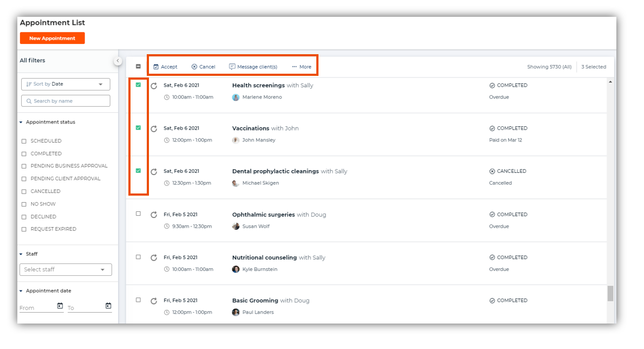Click the 'Showing 5730 (All)' text
644x349 pixels.
(x=549, y=67)
